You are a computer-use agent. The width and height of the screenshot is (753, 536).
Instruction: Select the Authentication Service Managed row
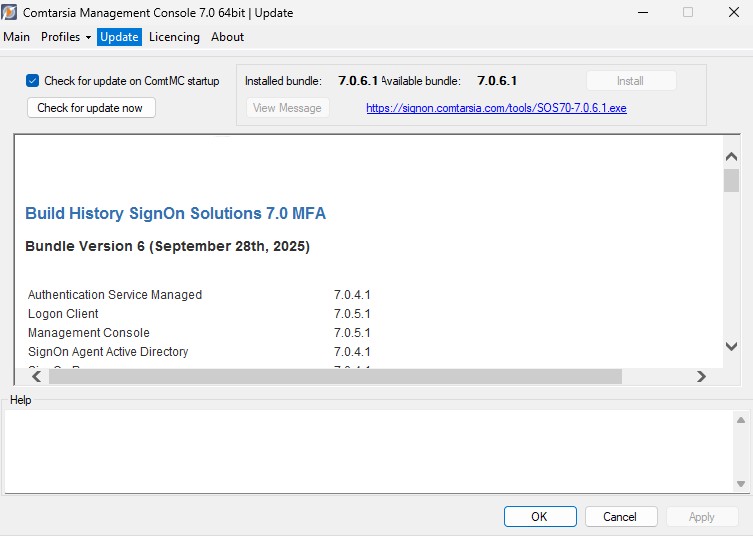(x=199, y=294)
